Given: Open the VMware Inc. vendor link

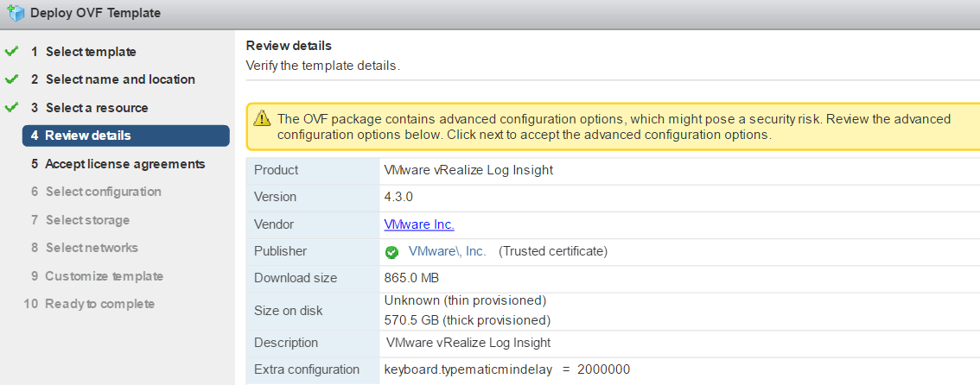Looking at the screenshot, I should point(419,224).
